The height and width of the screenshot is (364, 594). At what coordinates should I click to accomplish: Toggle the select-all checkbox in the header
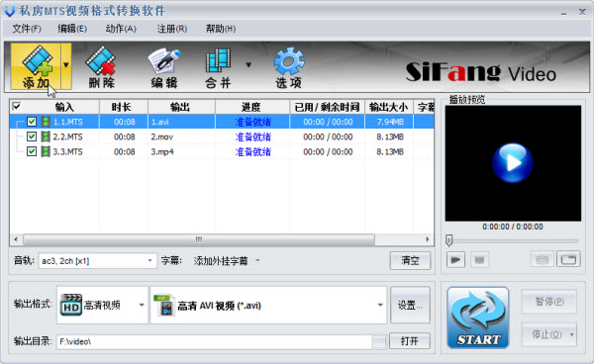pyautogui.click(x=17, y=106)
